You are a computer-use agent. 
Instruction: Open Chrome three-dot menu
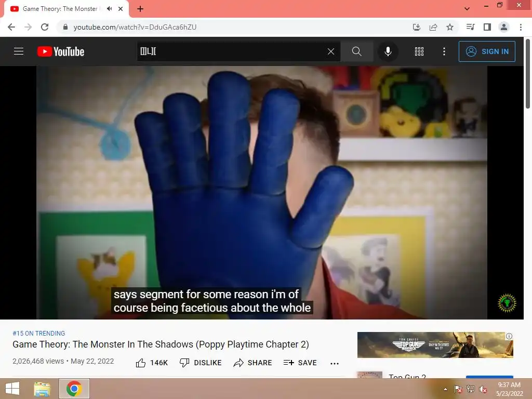[521, 27]
